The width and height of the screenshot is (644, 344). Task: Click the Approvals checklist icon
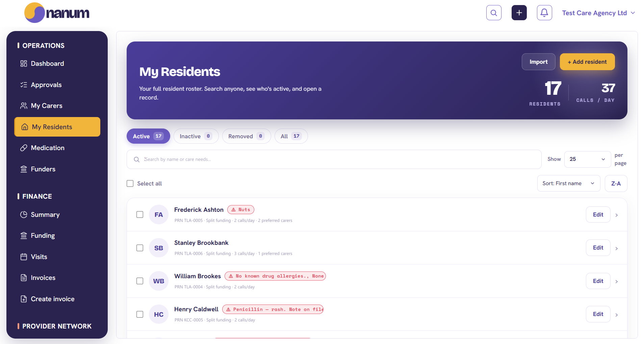(24, 85)
